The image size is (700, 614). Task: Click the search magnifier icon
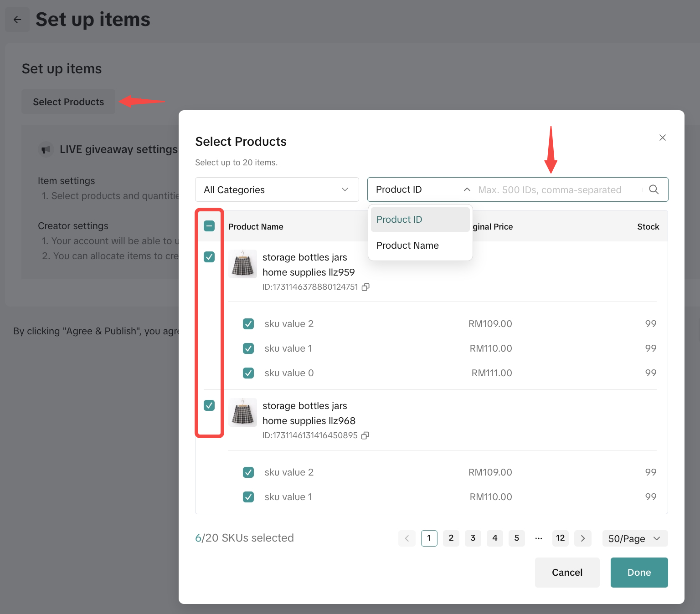tap(654, 189)
